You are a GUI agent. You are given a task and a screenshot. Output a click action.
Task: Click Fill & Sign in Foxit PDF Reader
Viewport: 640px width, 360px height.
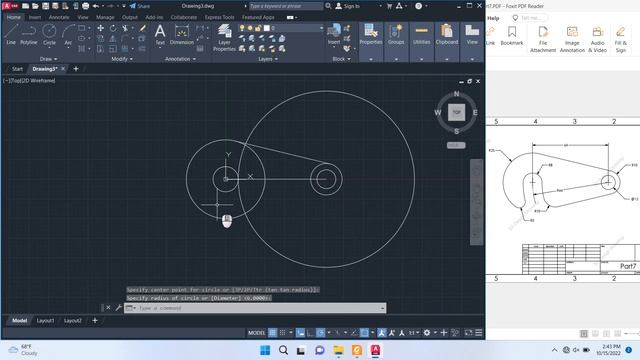tap(621, 40)
